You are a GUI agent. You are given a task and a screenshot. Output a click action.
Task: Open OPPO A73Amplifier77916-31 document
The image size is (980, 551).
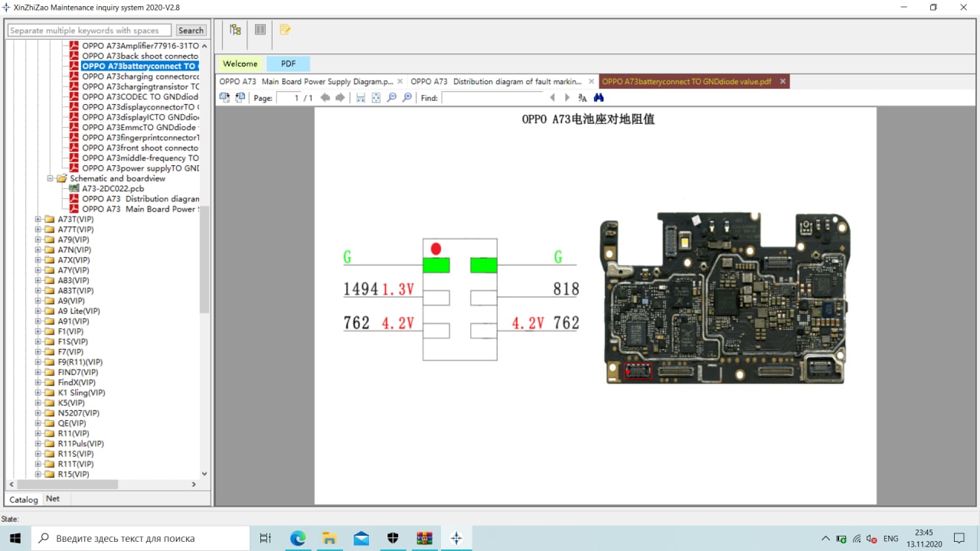click(x=140, y=46)
